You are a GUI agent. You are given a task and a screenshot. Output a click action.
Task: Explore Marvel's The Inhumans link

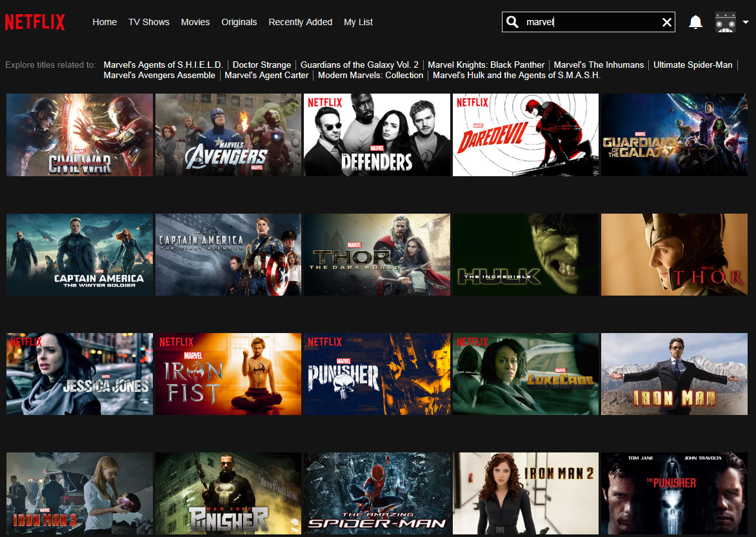pyautogui.click(x=599, y=65)
